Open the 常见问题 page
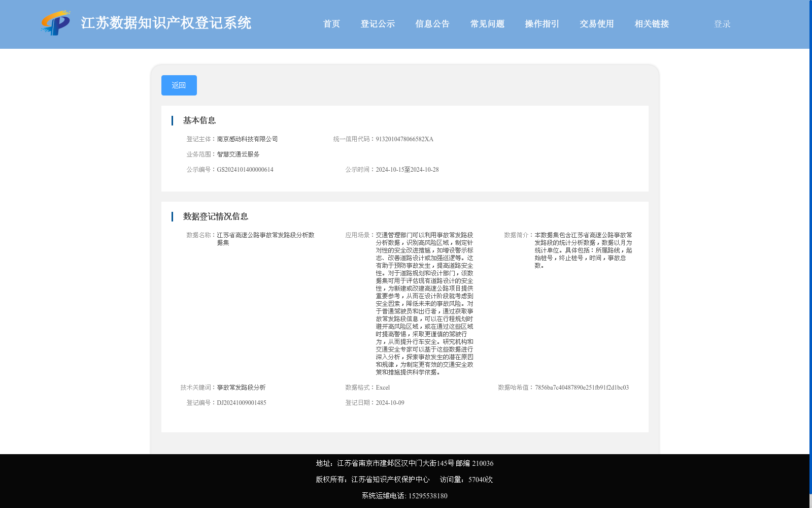The image size is (812, 508). coord(487,23)
